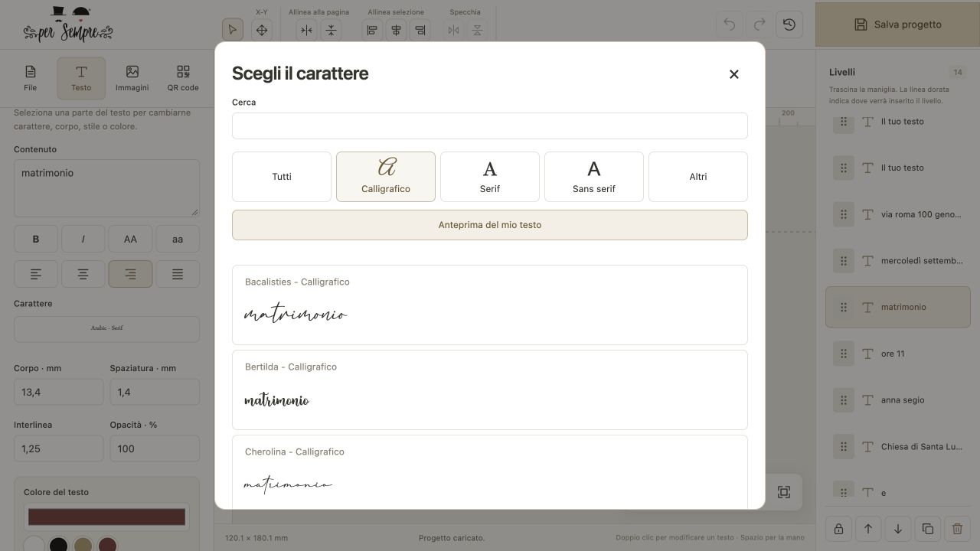Open the Immagini panel
980x551 pixels.
point(132,78)
